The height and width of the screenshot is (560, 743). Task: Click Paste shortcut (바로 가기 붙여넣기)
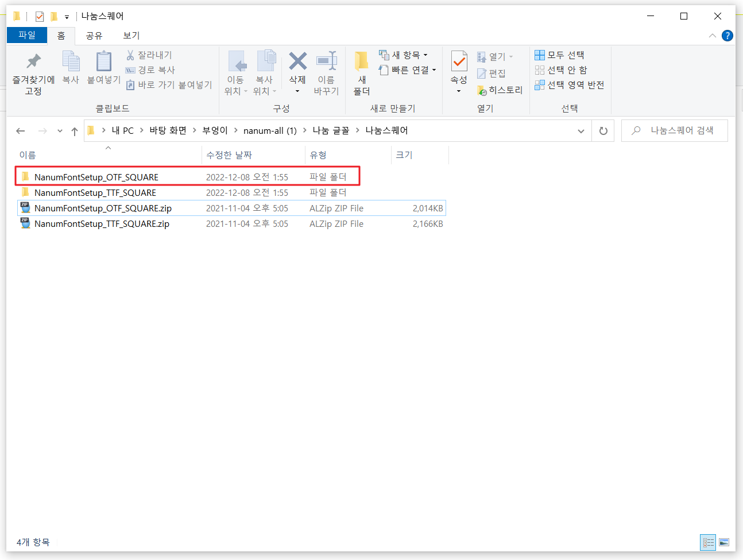[x=169, y=85]
